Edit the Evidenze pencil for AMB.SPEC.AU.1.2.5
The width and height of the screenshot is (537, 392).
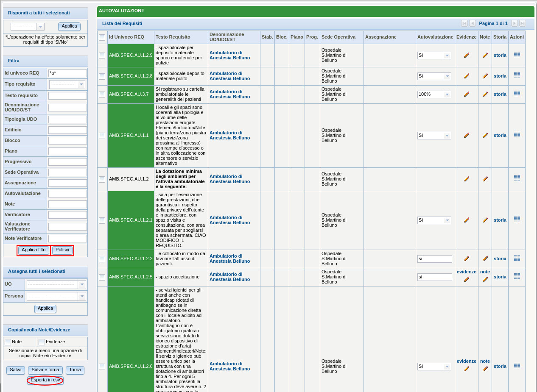click(x=466, y=279)
